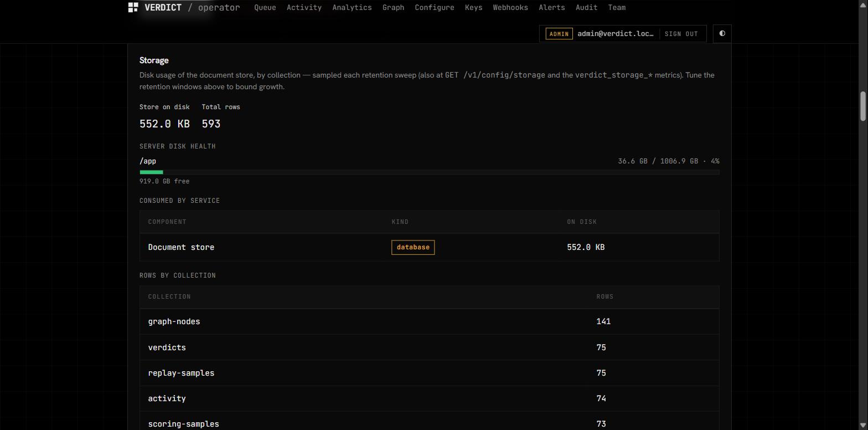Go to the Activity page
Viewport: 868px width, 430px height.
point(304,8)
